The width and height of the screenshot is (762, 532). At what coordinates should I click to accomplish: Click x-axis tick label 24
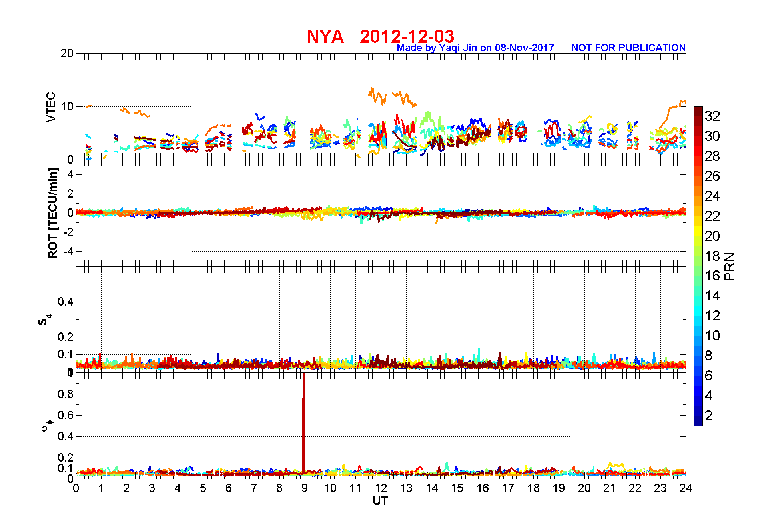(686, 488)
